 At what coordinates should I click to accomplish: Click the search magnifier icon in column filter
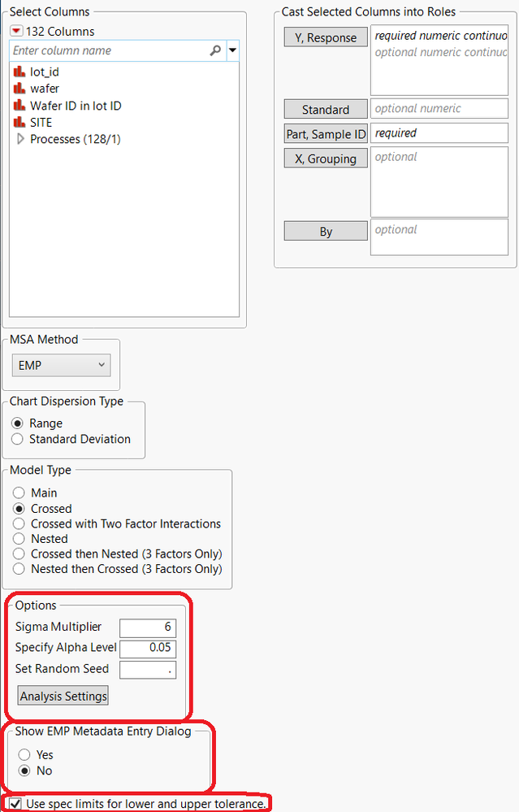click(215, 50)
